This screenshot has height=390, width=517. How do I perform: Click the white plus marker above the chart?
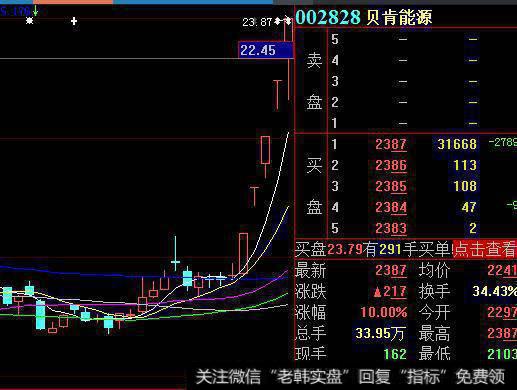click(x=74, y=21)
